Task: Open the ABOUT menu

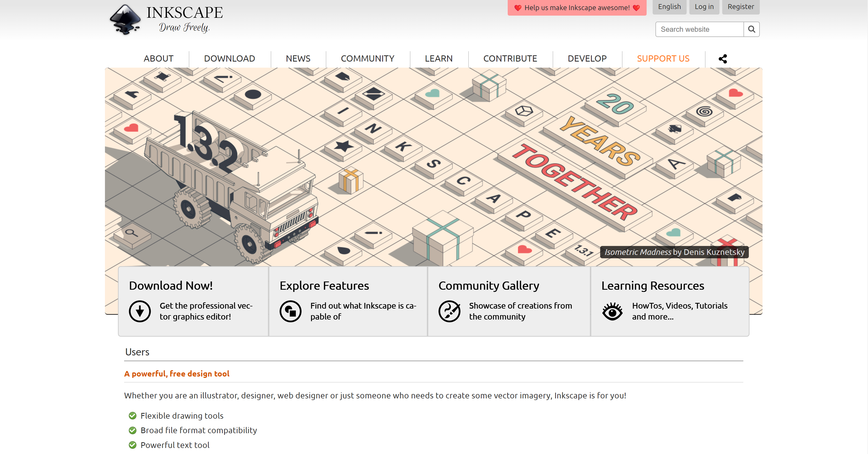Action: 158,59
